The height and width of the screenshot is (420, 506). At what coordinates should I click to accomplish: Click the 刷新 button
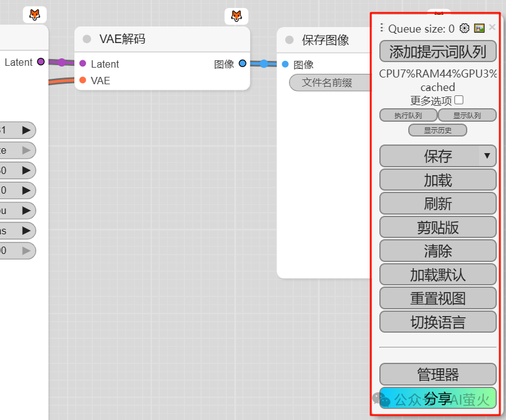(x=438, y=204)
